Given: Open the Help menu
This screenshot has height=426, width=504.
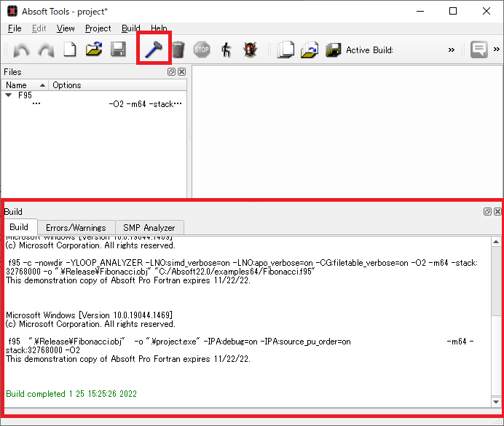Looking at the screenshot, I should coord(159,28).
